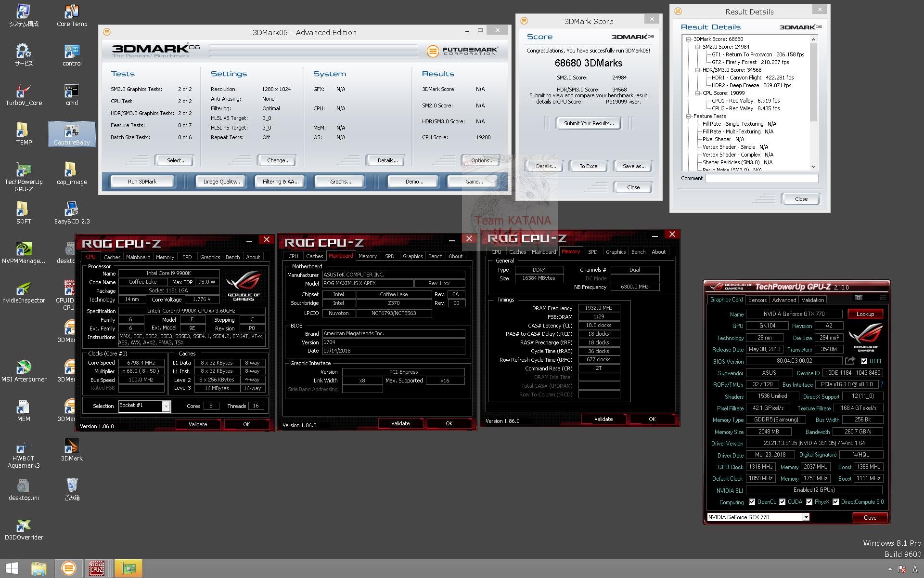Launch TechPowerUp GPU-Z desktop icon
The height and width of the screenshot is (578, 924).
[24, 177]
